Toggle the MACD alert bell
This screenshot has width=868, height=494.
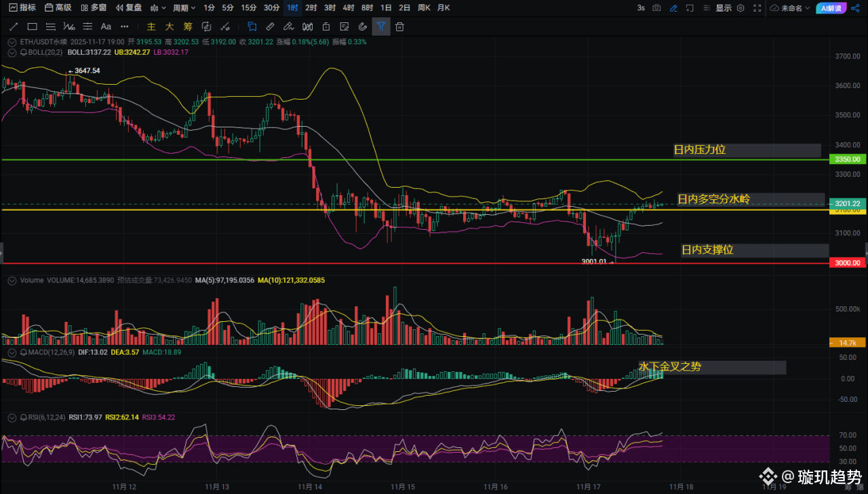tap(23, 352)
